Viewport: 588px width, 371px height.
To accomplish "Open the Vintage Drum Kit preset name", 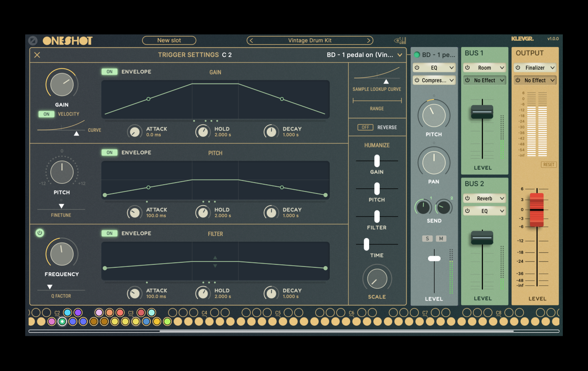I will [x=310, y=41].
